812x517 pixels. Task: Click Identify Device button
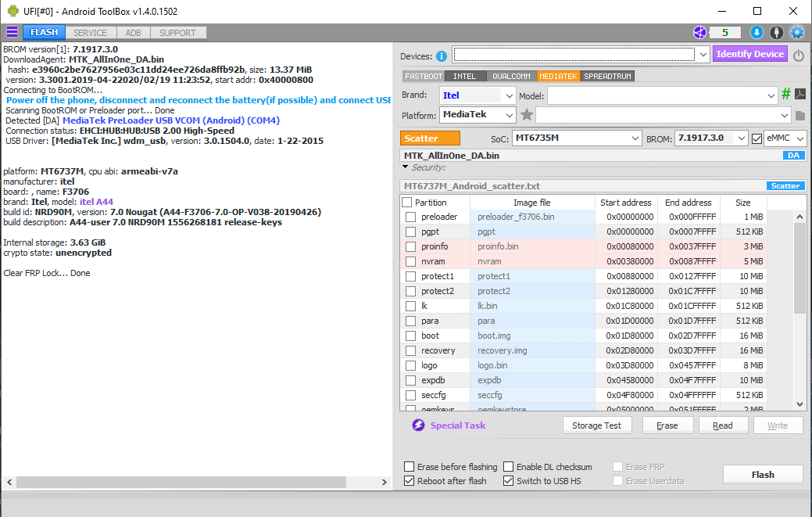pyautogui.click(x=749, y=54)
